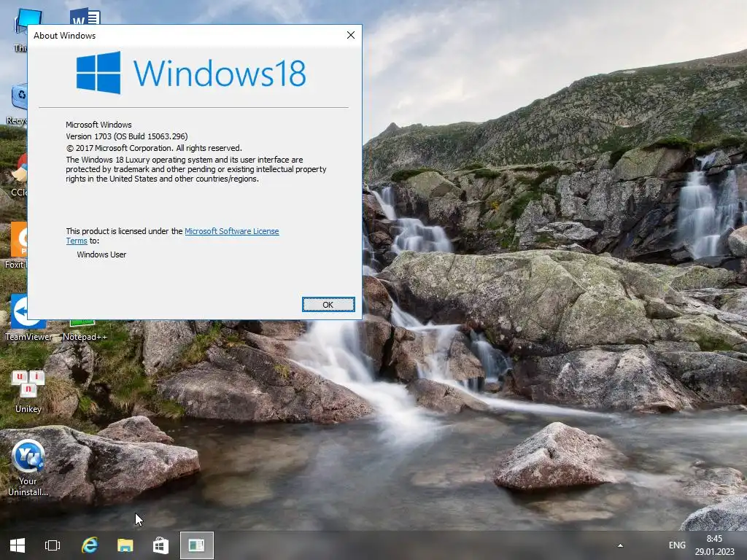Click the 'Terms' link text
This screenshot has width=747, height=560.
76,241
